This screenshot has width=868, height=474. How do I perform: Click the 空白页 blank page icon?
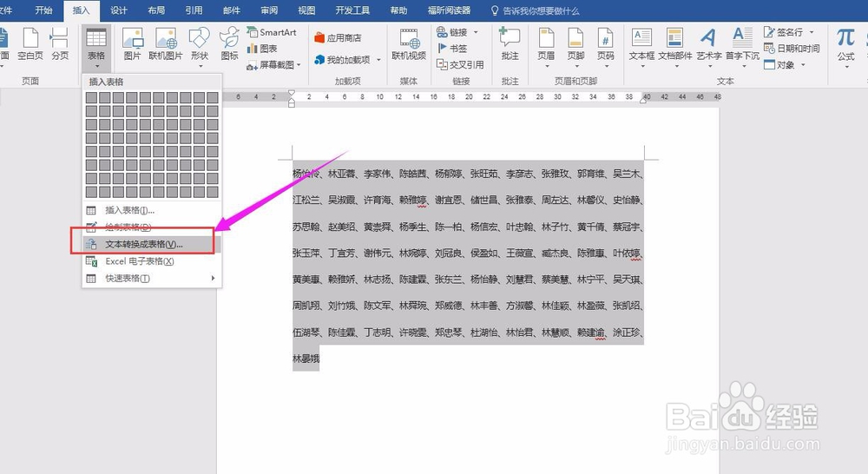click(x=30, y=43)
